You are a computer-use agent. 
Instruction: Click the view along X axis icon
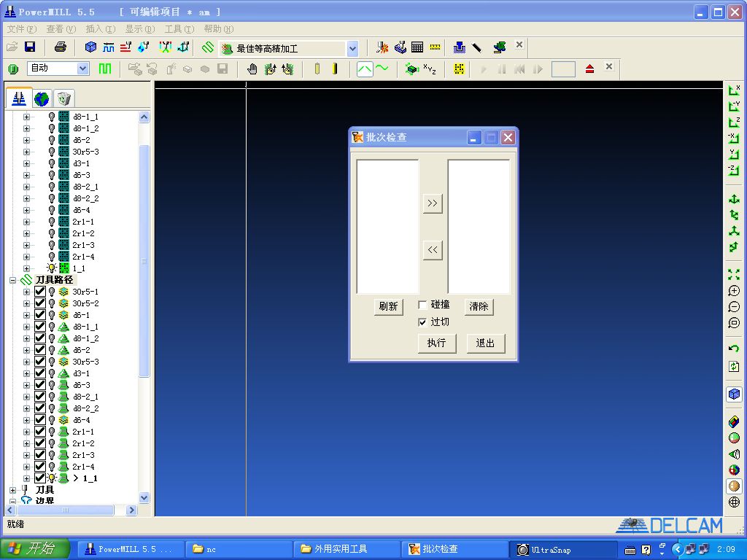734,90
